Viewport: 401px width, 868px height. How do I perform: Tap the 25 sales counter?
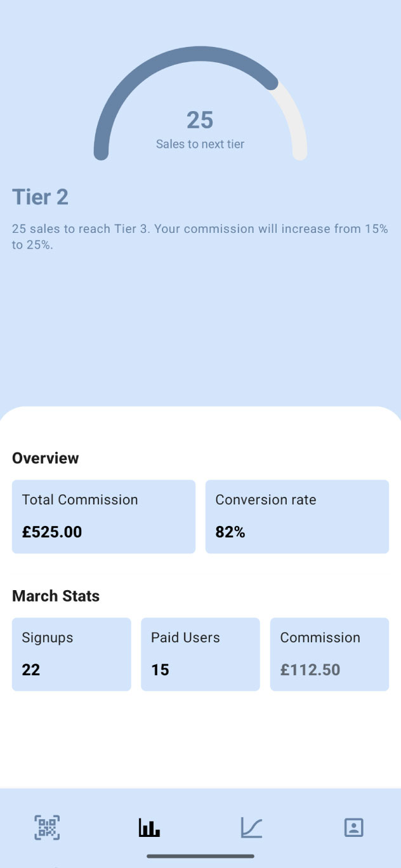(x=200, y=121)
